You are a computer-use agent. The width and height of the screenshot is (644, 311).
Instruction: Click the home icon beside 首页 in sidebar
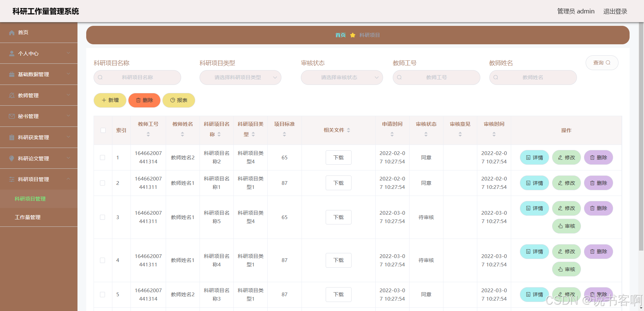(12, 33)
